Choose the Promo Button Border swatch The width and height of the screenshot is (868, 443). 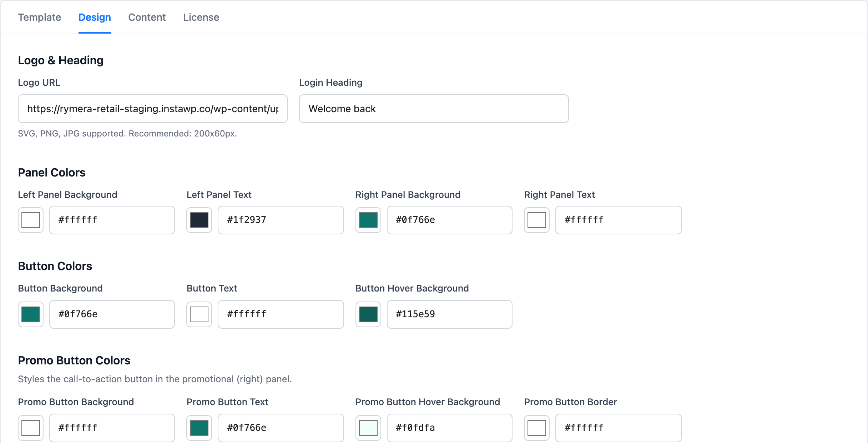537,428
